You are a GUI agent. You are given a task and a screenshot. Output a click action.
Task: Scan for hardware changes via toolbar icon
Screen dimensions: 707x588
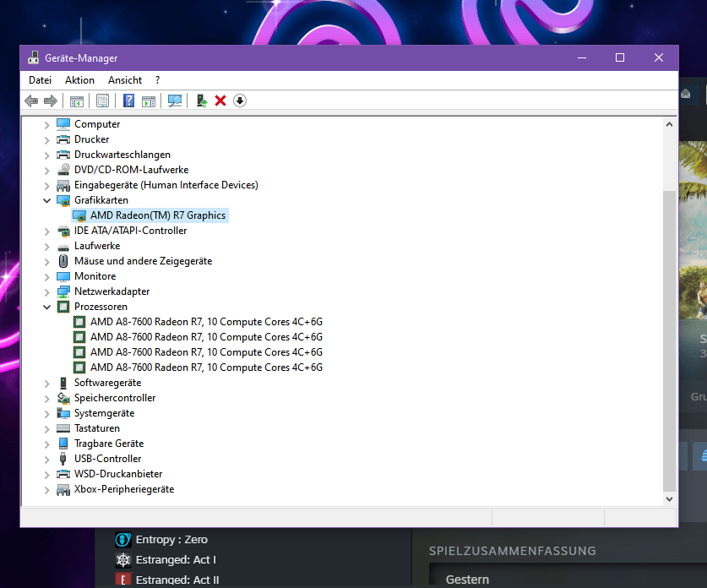click(x=175, y=101)
